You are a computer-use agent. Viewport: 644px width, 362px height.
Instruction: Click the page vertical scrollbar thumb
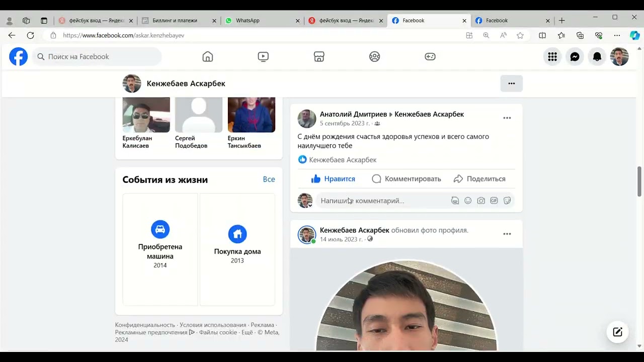tap(640, 181)
